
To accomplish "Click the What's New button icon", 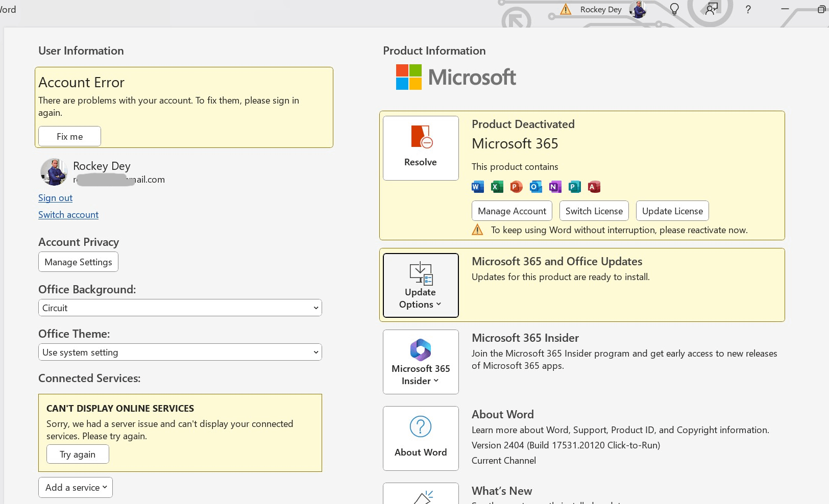I will click(421, 494).
